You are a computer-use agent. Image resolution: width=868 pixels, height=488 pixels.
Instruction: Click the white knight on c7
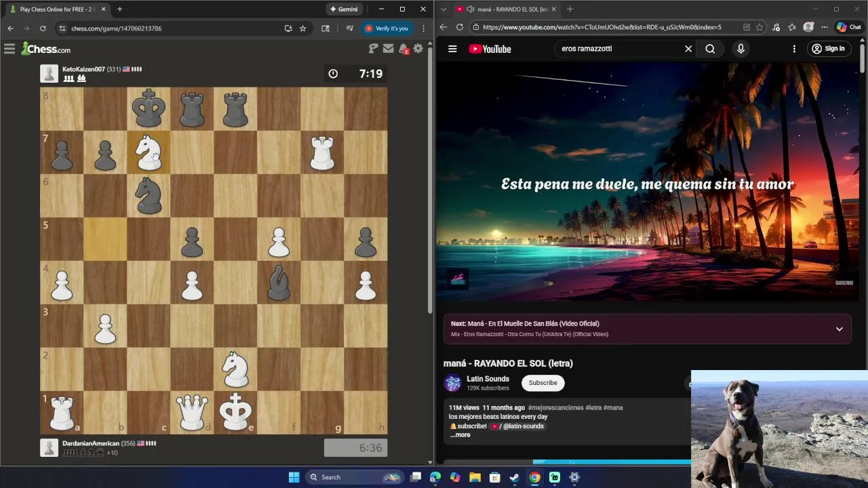pos(149,152)
